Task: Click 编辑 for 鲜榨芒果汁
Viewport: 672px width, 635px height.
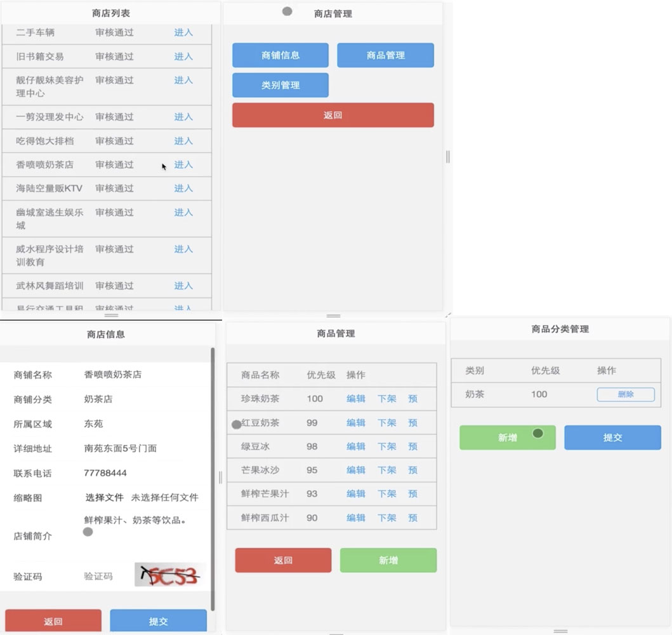Action: click(x=356, y=494)
